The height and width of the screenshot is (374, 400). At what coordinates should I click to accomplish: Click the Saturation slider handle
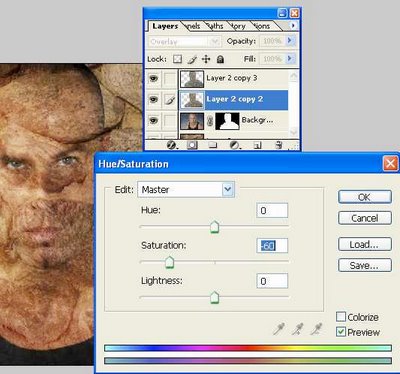coord(170,262)
